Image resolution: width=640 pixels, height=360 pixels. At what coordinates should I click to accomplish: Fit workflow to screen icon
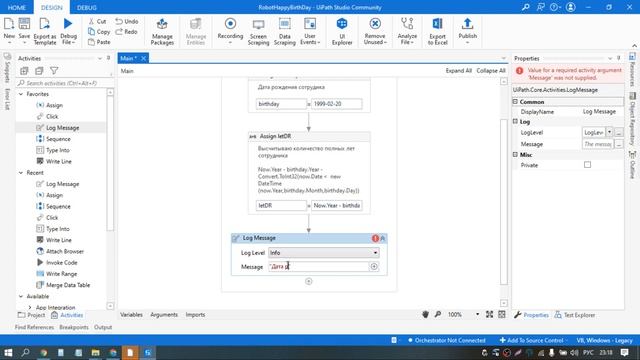(489, 314)
